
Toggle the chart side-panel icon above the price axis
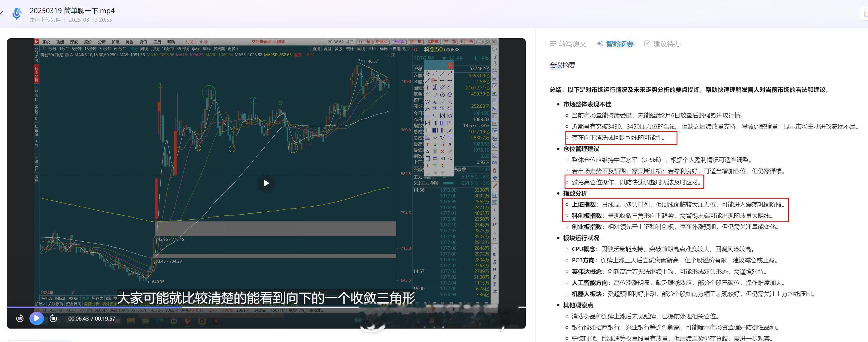[393, 55]
